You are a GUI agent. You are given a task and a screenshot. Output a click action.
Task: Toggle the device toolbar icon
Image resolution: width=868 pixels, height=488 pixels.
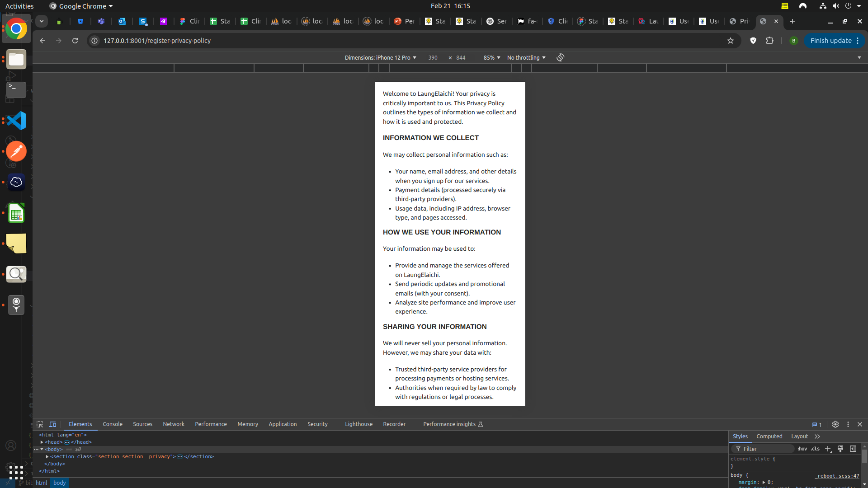52,424
